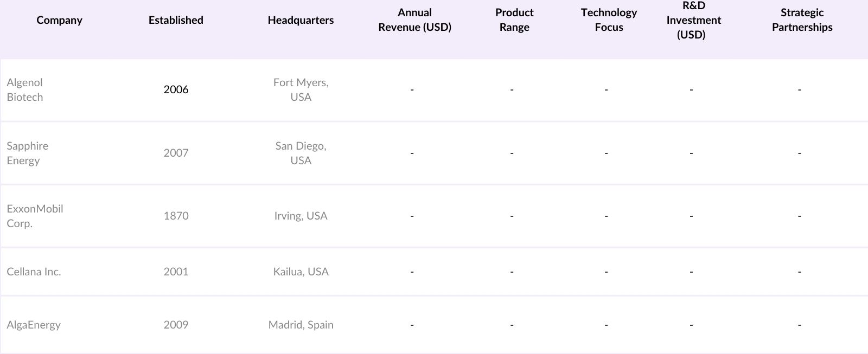Select the San Diego, USA headquarters cell
868x354 pixels.
(301, 153)
